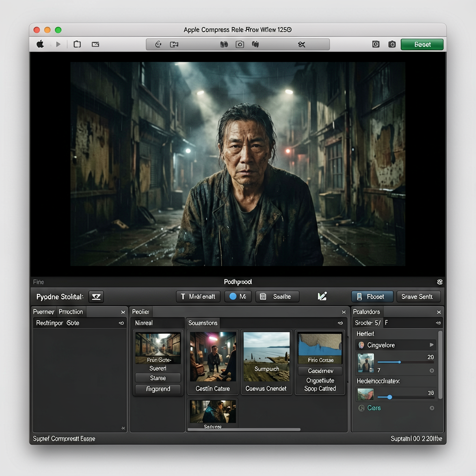Image resolution: width=476 pixels, height=476 pixels.
Task: Click the timer icon left of the camera
Action: coord(376,44)
